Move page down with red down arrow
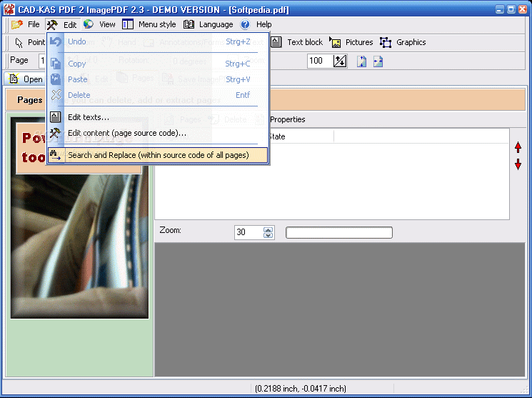This screenshot has height=398, width=532. pyautogui.click(x=518, y=164)
